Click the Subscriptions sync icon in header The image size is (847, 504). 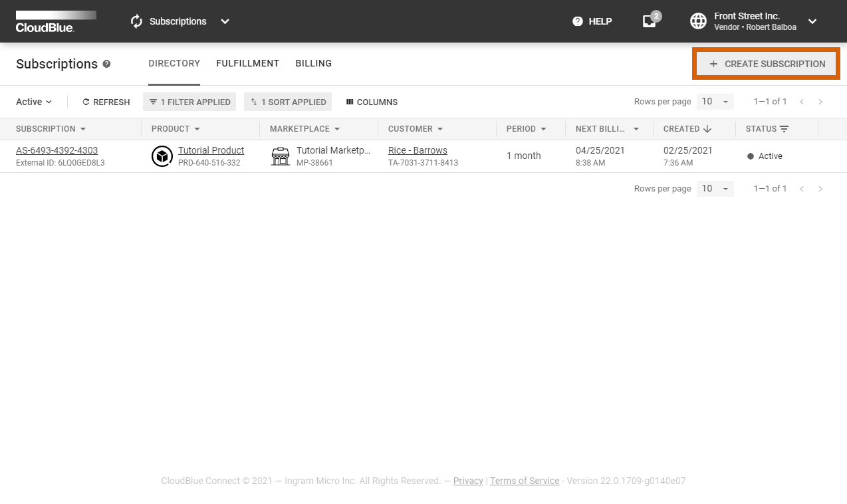coord(137,21)
